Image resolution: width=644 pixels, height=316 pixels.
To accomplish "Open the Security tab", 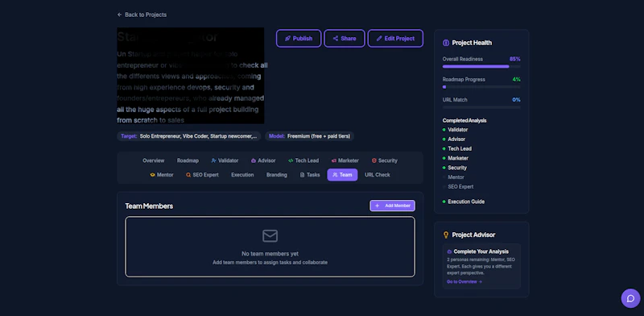I will pyautogui.click(x=385, y=160).
